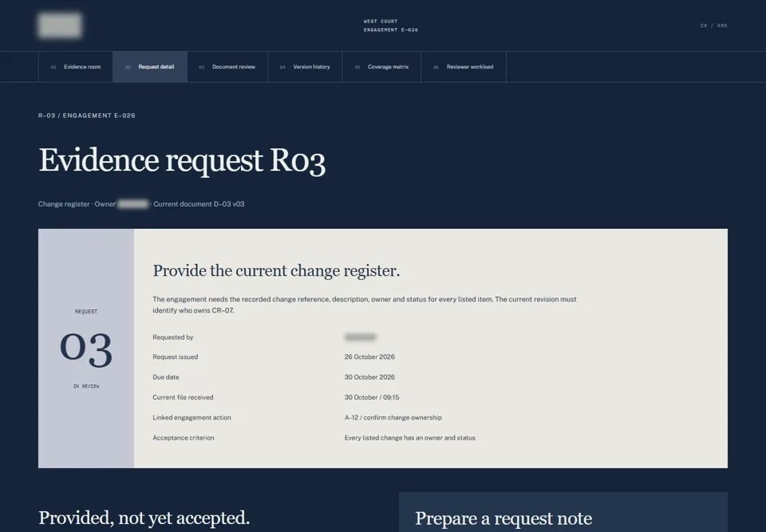Viewport: 766px width, 532px height.
Task: Click the Evidence request R03 heading
Action: [x=182, y=160]
